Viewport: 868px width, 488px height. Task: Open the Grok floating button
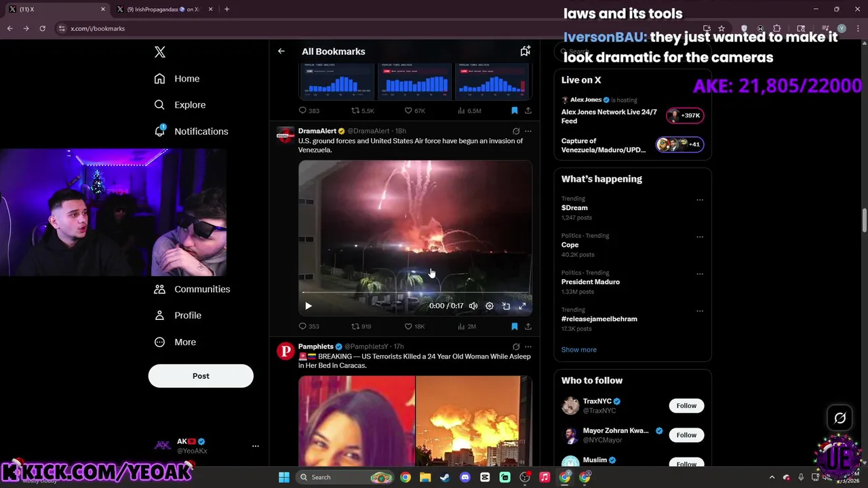coord(840,418)
